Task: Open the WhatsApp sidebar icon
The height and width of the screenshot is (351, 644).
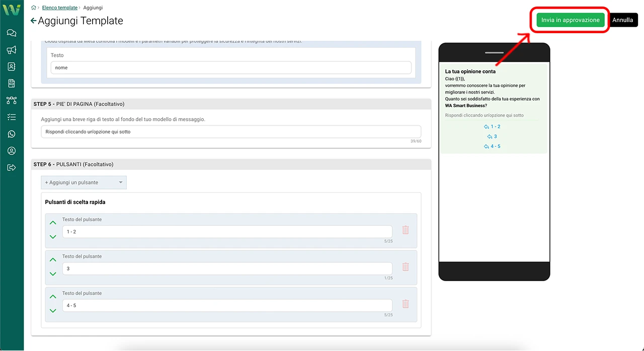Action: (12, 134)
